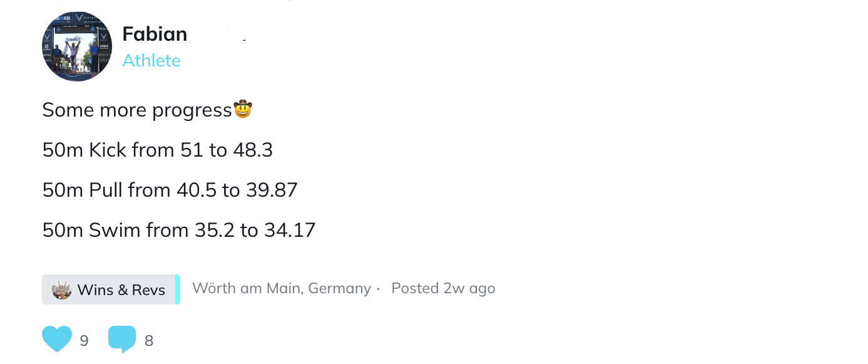Open Fabian's profile by clicking his name

(x=155, y=34)
